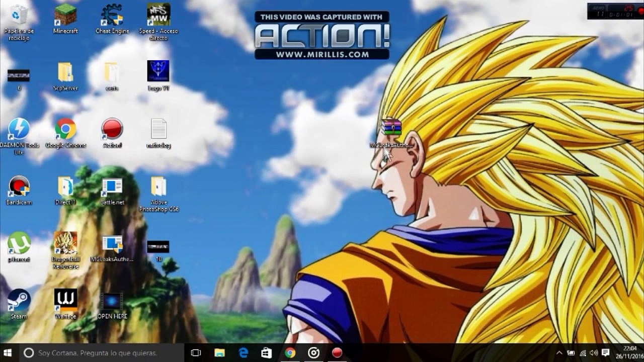This screenshot has width=644, height=362.
Task: Launch Bandicam from the desktop
Action: pyautogui.click(x=19, y=190)
